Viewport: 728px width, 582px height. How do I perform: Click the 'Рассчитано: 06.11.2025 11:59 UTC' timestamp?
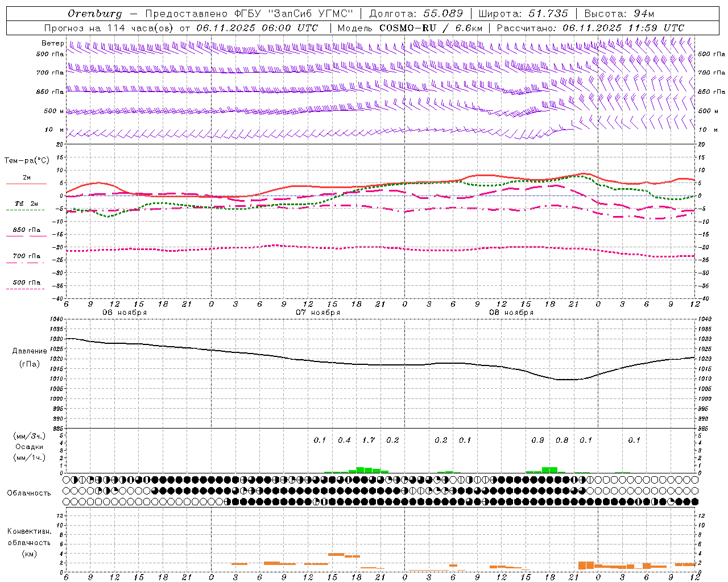(x=590, y=28)
